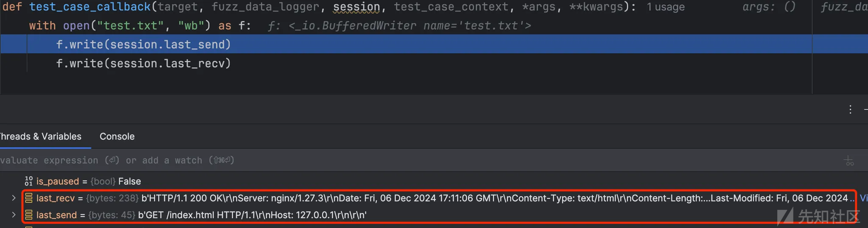Click the add watch plus icon
The image size is (868, 228).
(x=849, y=161)
